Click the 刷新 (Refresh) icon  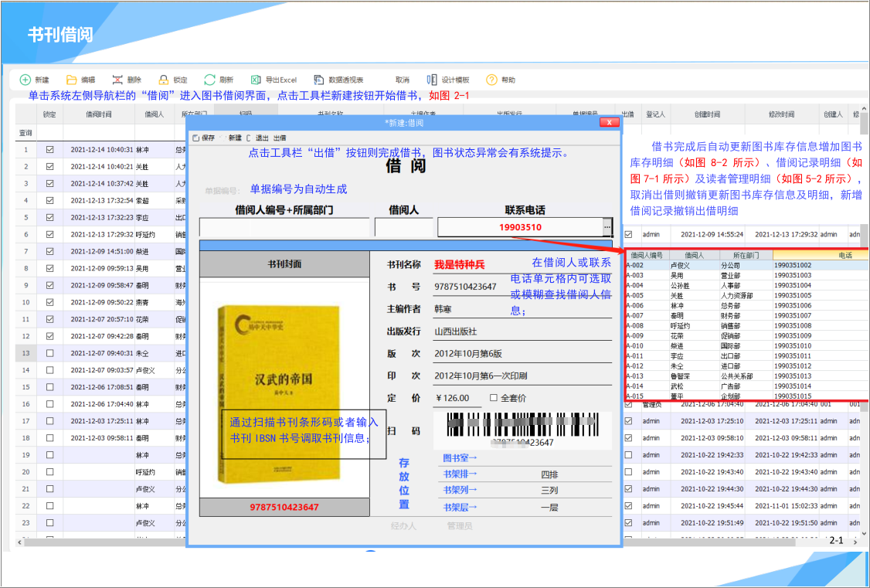coord(209,80)
